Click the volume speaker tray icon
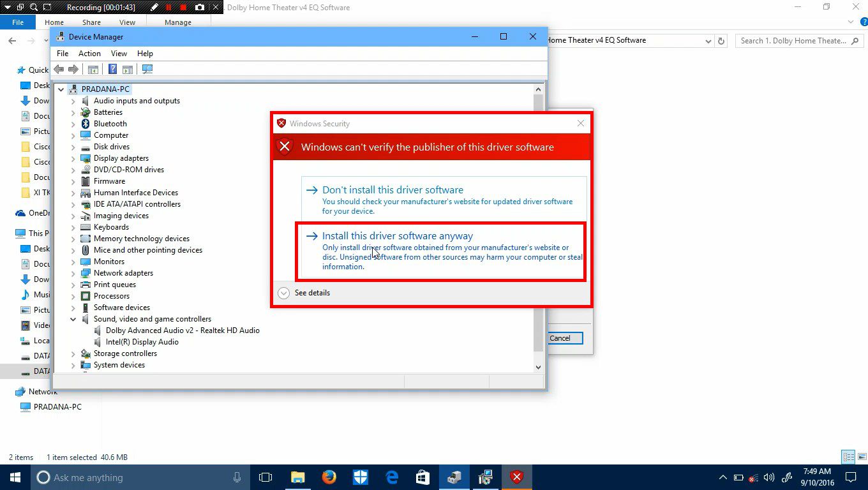 769,477
